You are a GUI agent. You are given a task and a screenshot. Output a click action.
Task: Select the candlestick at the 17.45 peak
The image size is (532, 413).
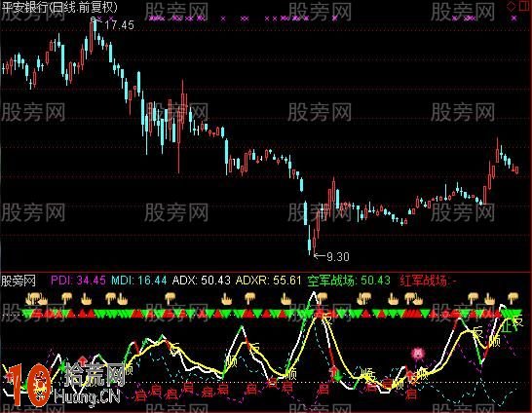(92, 36)
